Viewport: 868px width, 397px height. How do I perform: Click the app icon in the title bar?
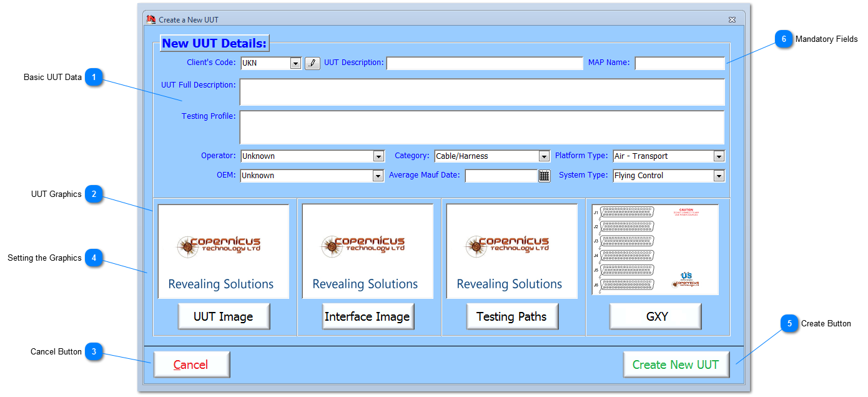[x=150, y=20]
